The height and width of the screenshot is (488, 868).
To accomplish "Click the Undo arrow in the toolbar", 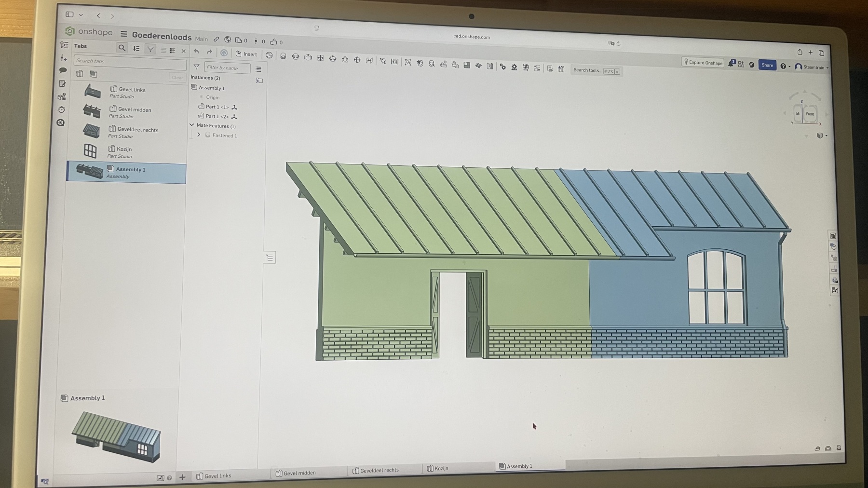I will [x=196, y=52].
